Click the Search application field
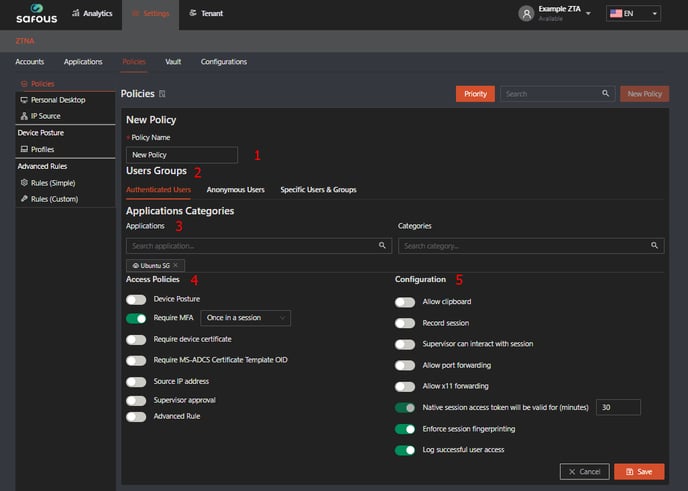 pyautogui.click(x=259, y=246)
